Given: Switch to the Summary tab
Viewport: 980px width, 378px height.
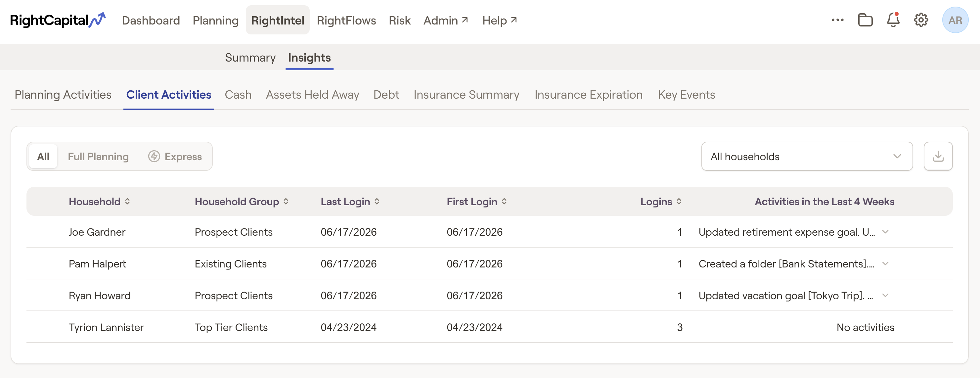Looking at the screenshot, I should tap(250, 58).
